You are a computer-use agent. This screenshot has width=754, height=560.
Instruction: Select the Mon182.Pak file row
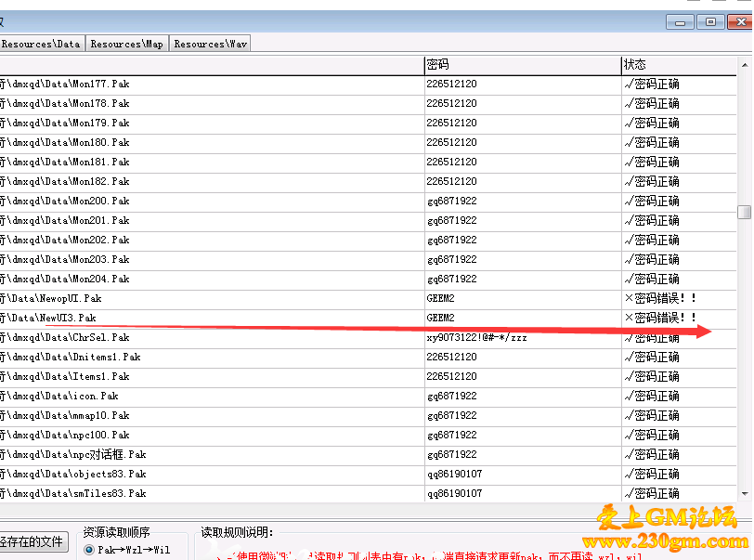coord(368,182)
